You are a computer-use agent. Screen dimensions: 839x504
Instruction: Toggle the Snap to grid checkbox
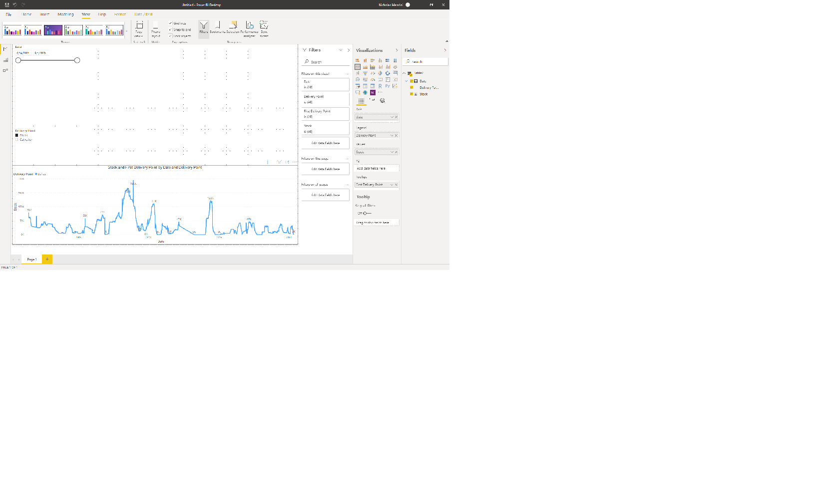[x=170, y=29]
